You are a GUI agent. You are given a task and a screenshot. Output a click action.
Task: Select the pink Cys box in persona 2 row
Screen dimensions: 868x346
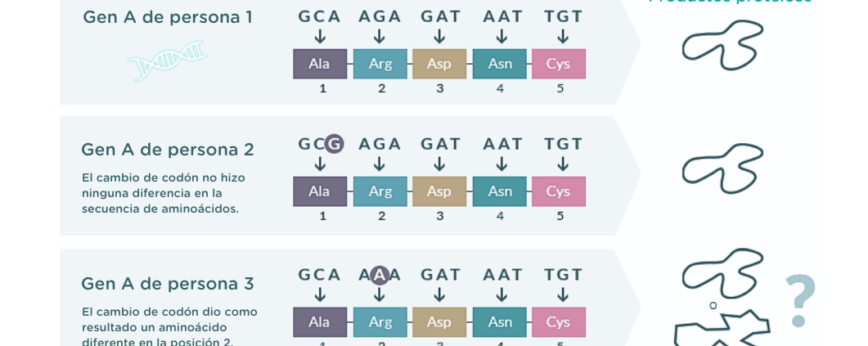[559, 191]
